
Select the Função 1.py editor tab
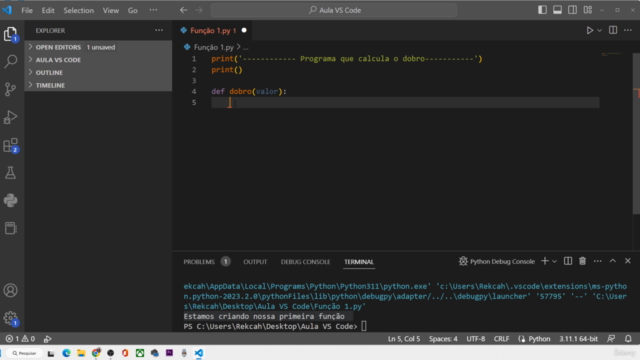coord(213,30)
